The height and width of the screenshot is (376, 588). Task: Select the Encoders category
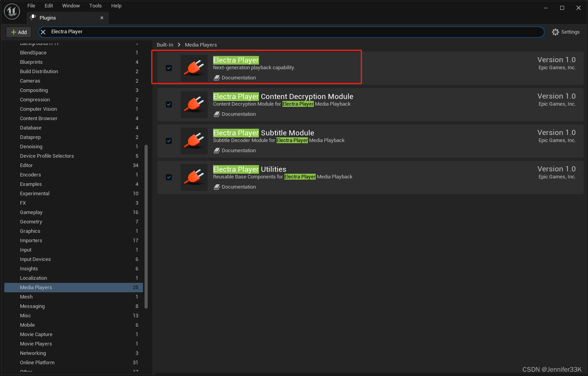coord(74,175)
